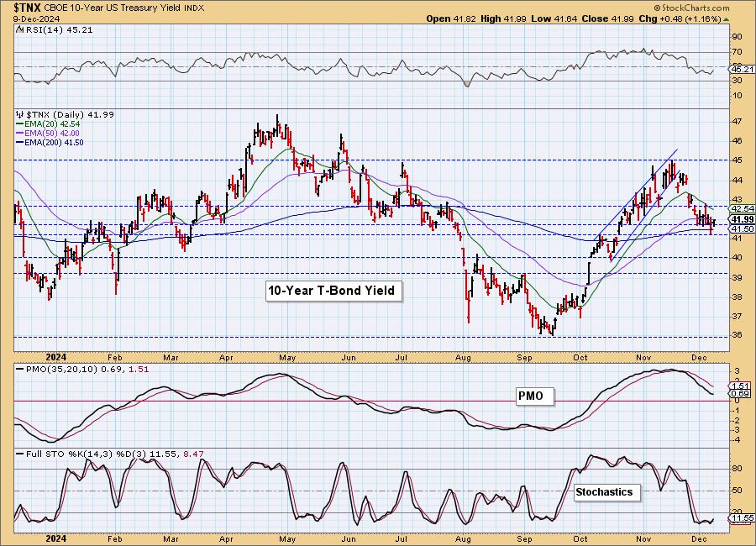The image size is (756, 546).
Task: Click the $TNX ticker symbol title
Action: (28, 8)
